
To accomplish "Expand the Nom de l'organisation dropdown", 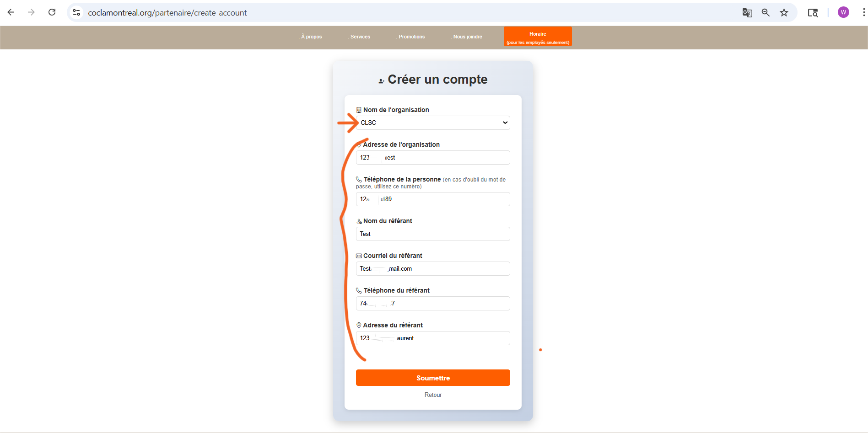I will click(433, 123).
